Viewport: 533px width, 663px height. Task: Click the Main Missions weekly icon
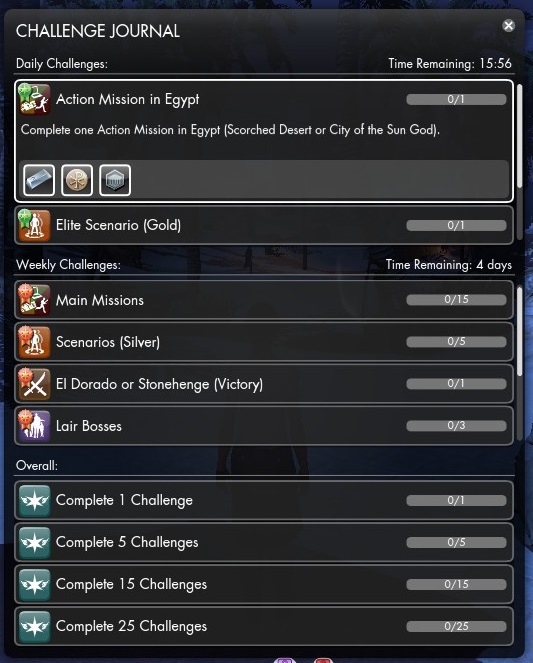point(34,300)
